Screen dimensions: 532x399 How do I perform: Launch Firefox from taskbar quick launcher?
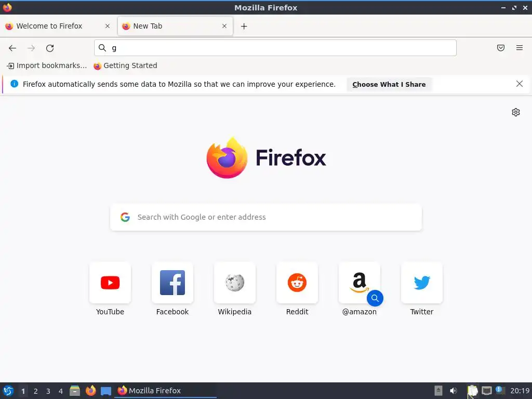pyautogui.click(x=90, y=391)
